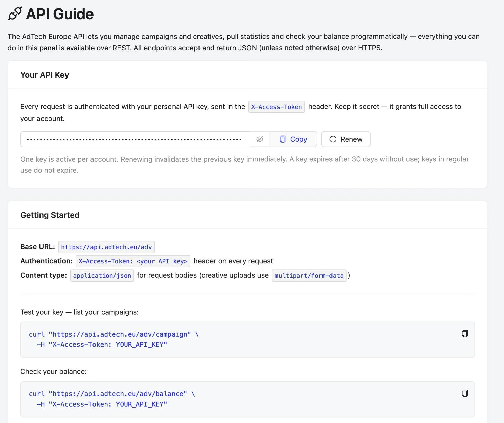Click the 'Base URL:' label
Viewport: 504px width, 423px height.
[x=37, y=247]
